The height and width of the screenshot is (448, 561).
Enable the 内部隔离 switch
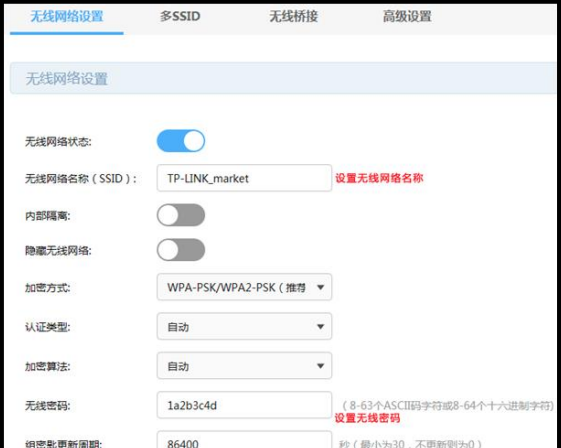(181, 215)
